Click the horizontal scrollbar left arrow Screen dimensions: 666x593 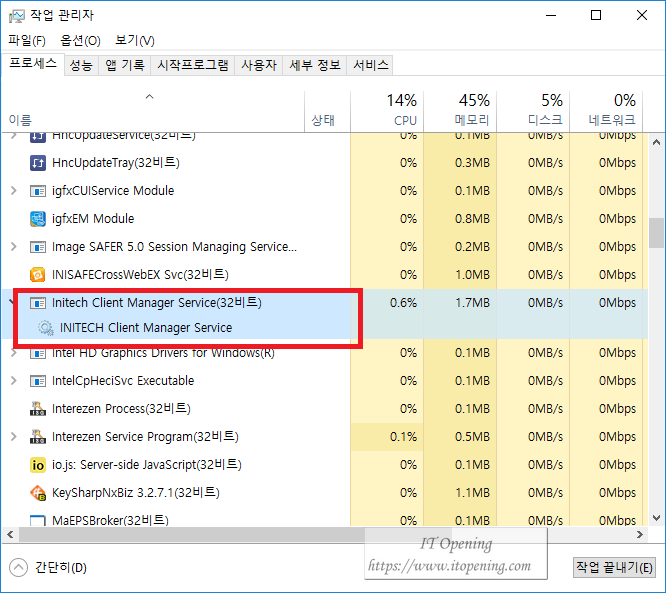pyautogui.click(x=10, y=535)
